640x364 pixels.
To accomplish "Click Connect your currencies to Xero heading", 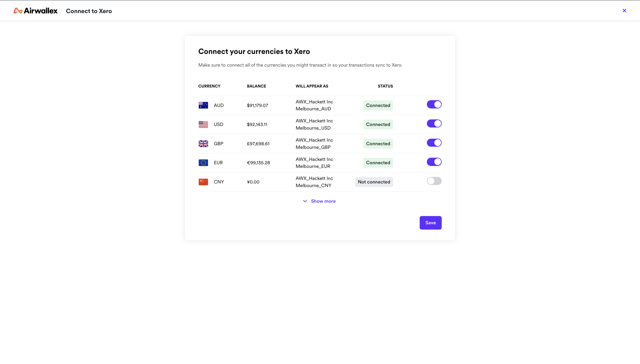I will (x=254, y=52).
